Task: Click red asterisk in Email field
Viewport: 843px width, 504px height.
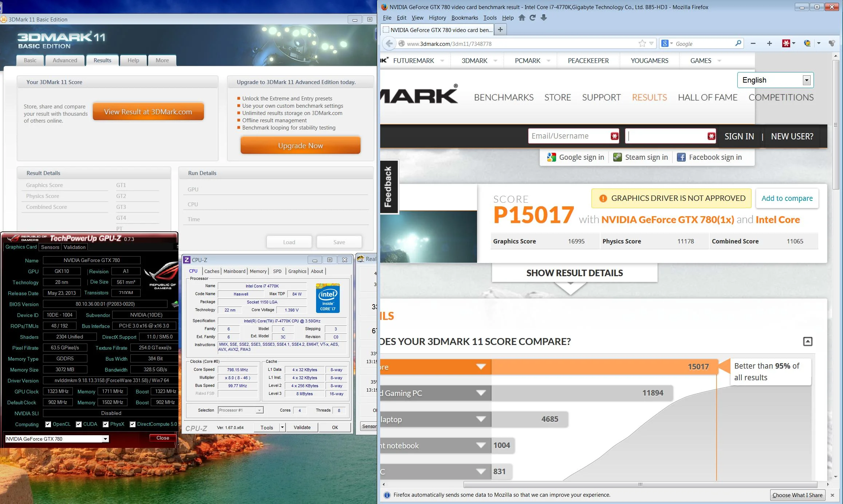Action: point(615,136)
